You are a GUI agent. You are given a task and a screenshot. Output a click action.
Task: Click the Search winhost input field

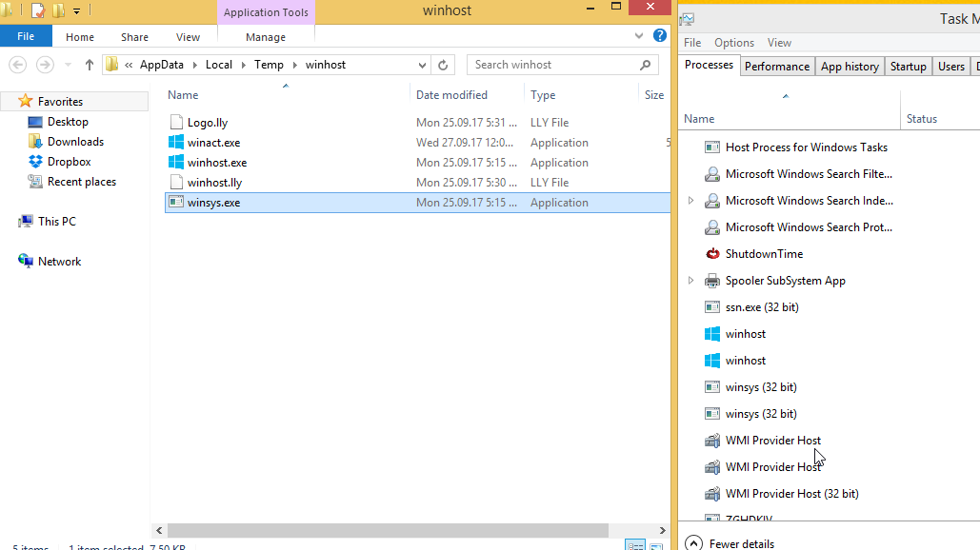552,65
